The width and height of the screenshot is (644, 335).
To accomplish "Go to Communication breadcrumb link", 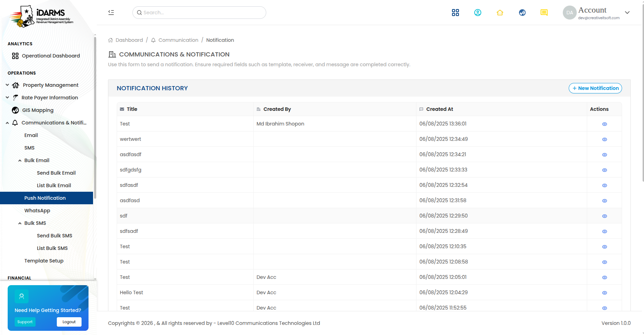I will pos(178,40).
